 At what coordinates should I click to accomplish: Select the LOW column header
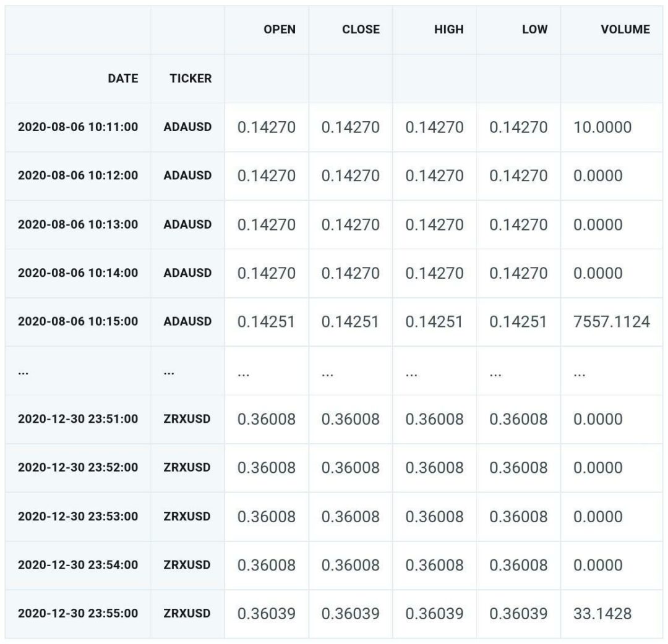click(x=534, y=30)
